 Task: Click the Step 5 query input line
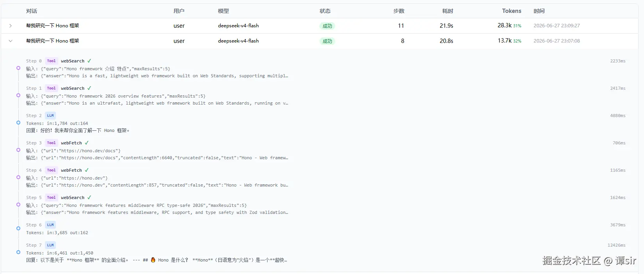[137, 205]
